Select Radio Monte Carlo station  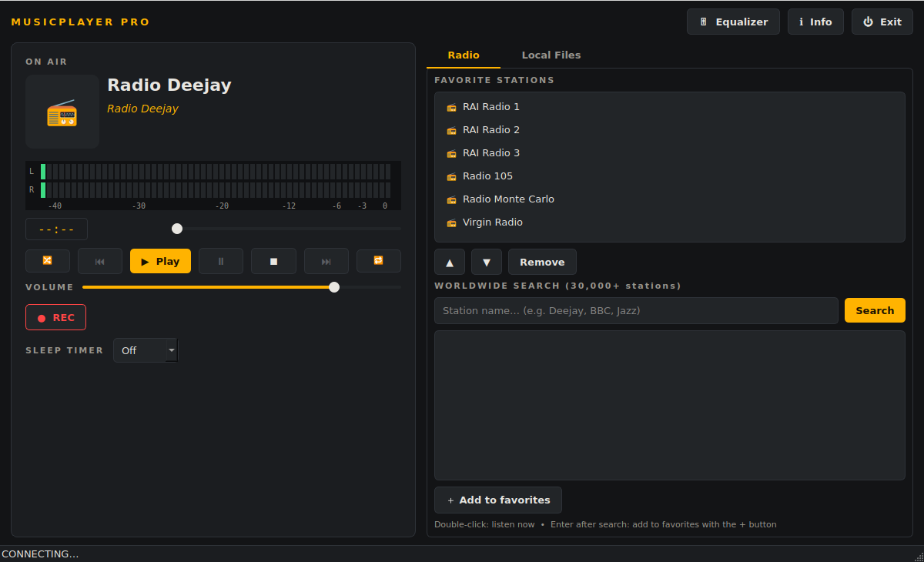click(670, 199)
